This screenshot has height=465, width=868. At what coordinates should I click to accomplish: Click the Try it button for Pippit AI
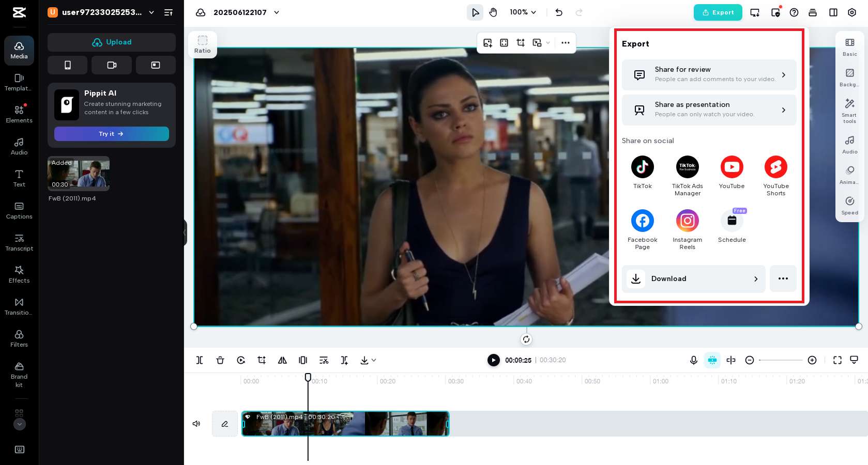pos(111,133)
